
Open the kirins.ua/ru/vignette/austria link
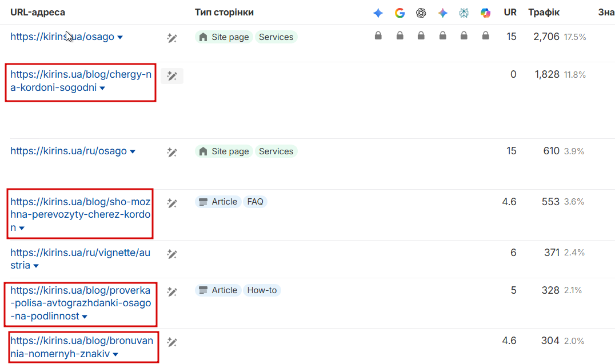80,259
